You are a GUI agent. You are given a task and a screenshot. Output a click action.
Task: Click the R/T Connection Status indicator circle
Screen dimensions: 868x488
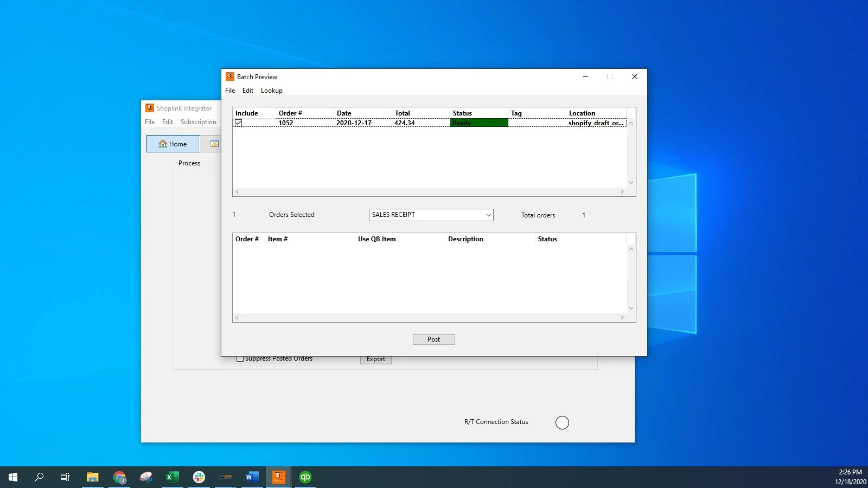(x=562, y=422)
